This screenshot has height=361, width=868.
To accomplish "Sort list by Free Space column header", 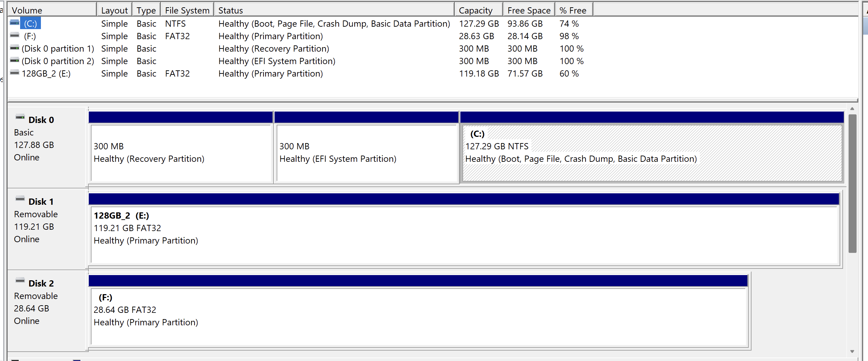I will click(x=529, y=10).
